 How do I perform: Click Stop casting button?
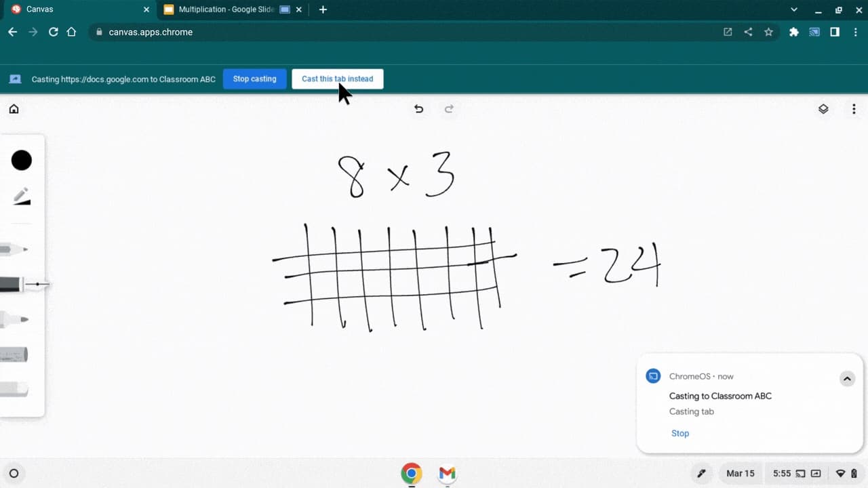point(254,79)
